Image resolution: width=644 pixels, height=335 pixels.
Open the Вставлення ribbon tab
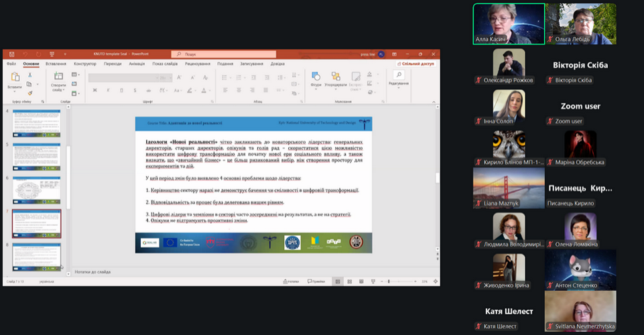pos(55,64)
